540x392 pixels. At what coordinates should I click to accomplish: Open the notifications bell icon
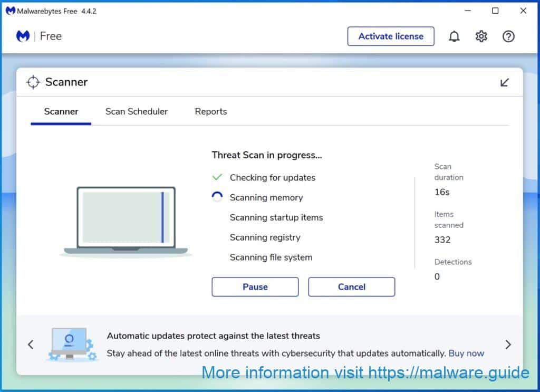(454, 36)
